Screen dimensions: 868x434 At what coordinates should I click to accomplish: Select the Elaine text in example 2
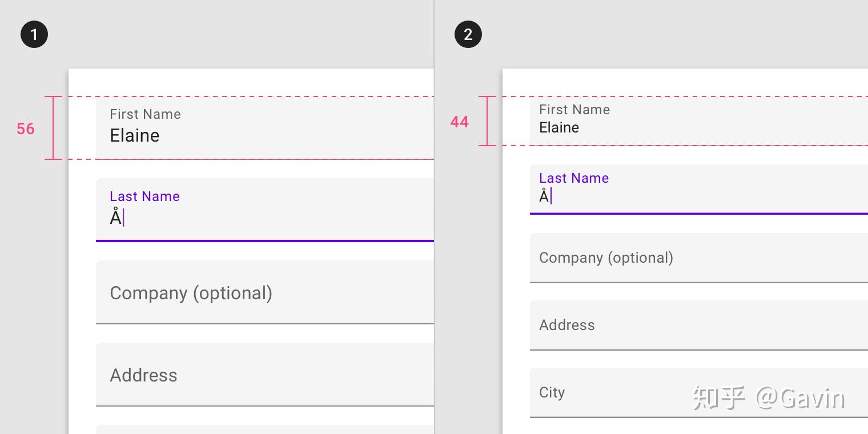[x=559, y=128]
